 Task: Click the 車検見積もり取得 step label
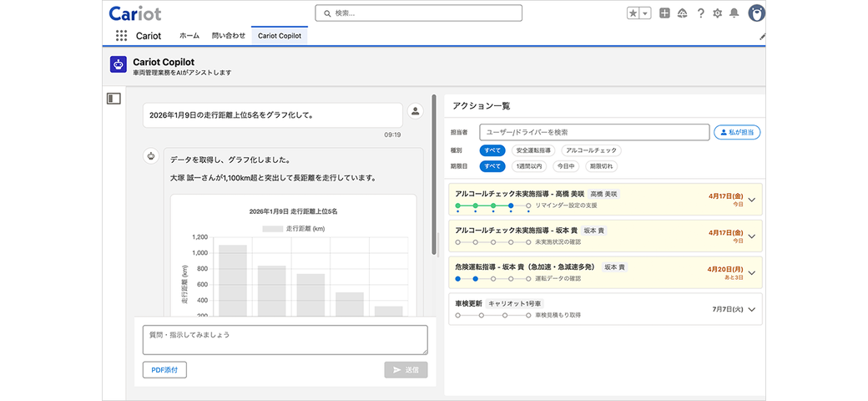[x=558, y=315]
